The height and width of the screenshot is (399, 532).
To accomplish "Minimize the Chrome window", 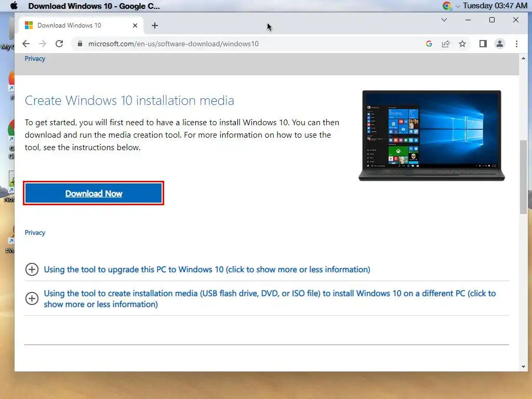I will coord(468,20).
